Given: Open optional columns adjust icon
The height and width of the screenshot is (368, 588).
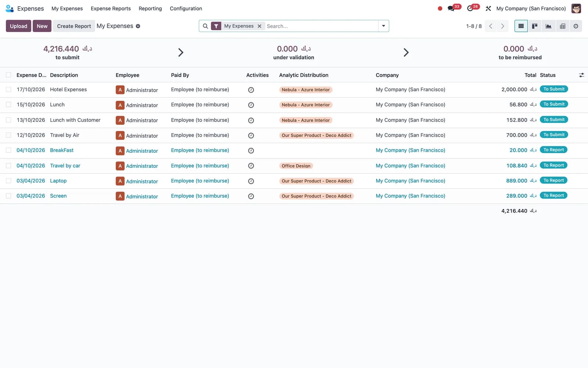Looking at the screenshot, I should click(x=581, y=75).
